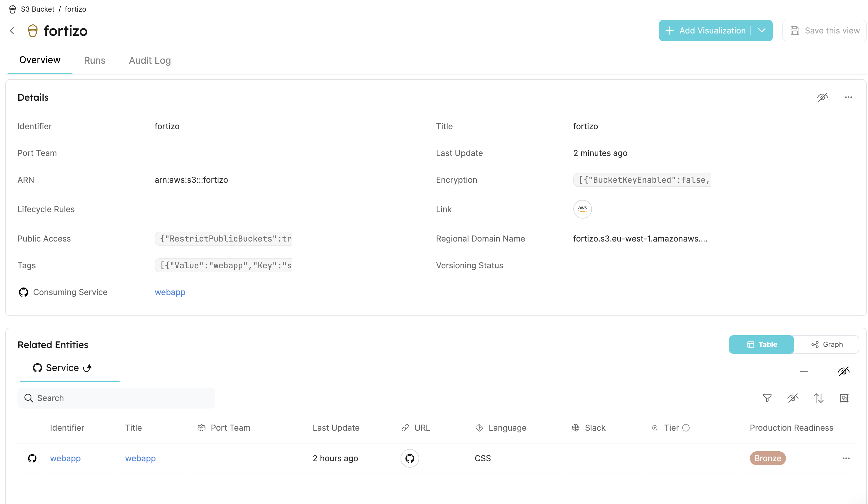Switch Related Entities to Graph view
This screenshot has width=868, height=504.
(x=827, y=345)
